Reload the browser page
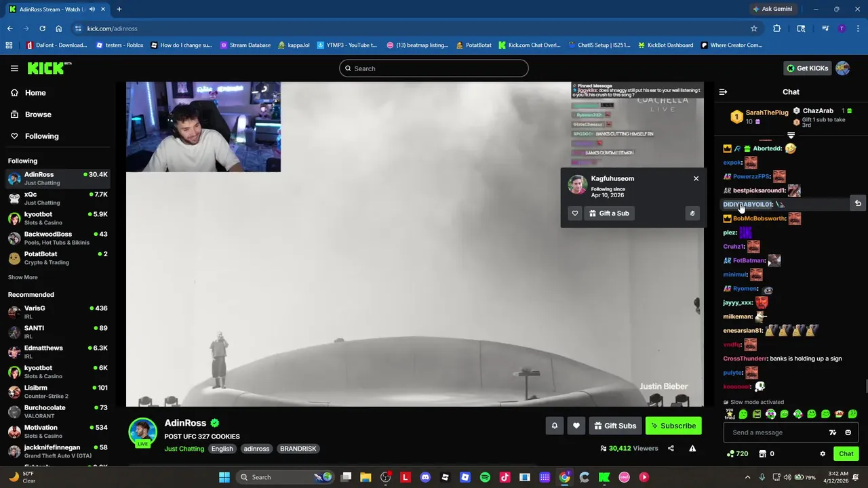Screen dimensions: 868x488 click(42, 28)
